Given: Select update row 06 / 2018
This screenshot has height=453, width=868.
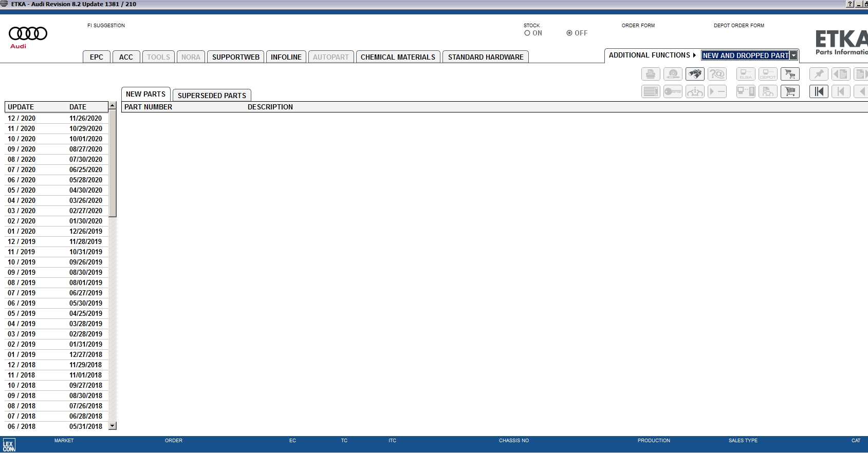Looking at the screenshot, I should (57, 426).
